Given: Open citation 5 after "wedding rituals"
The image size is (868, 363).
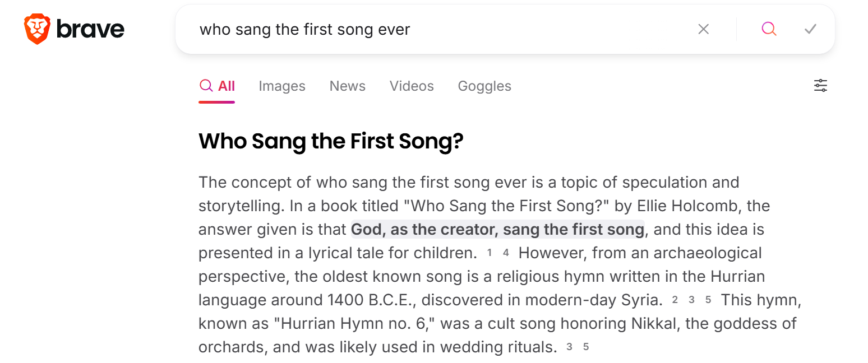Looking at the screenshot, I should 586,347.
